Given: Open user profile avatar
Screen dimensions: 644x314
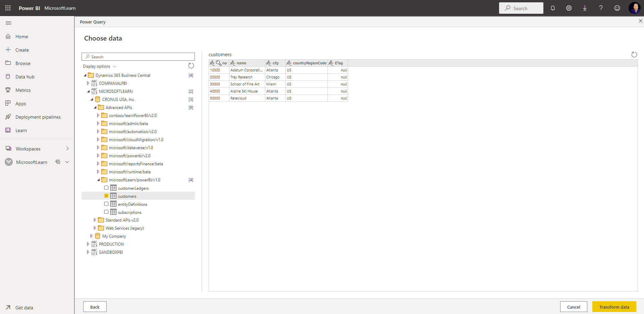Looking at the screenshot, I should click(x=634, y=8).
